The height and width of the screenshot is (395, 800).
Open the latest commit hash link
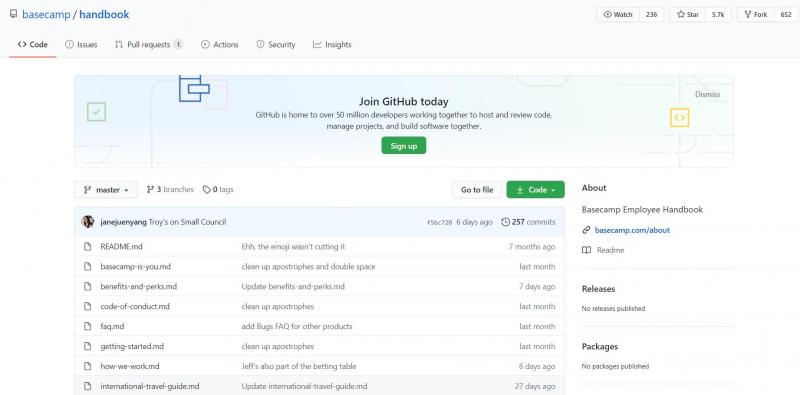click(x=439, y=223)
